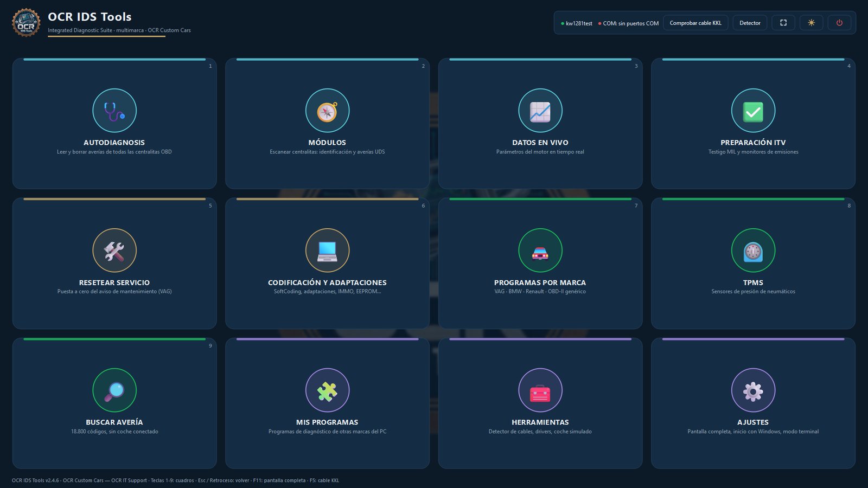Click 'Parámetros del motor en tiempo real'
Image resolution: width=868 pixels, height=488 pixels.
[x=540, y=152]
